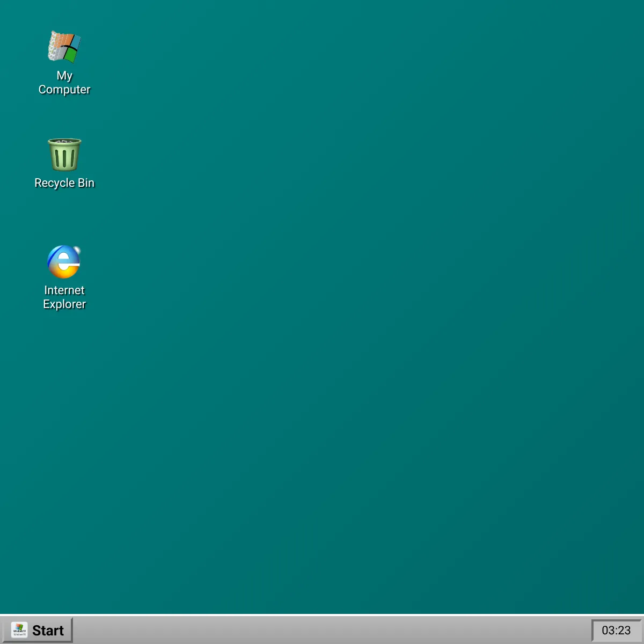This screenshot has width=644, height=644.
Task: Click the 'Recycle' word in the icon label
Action: pyautogui.click(x=54, y=183)
